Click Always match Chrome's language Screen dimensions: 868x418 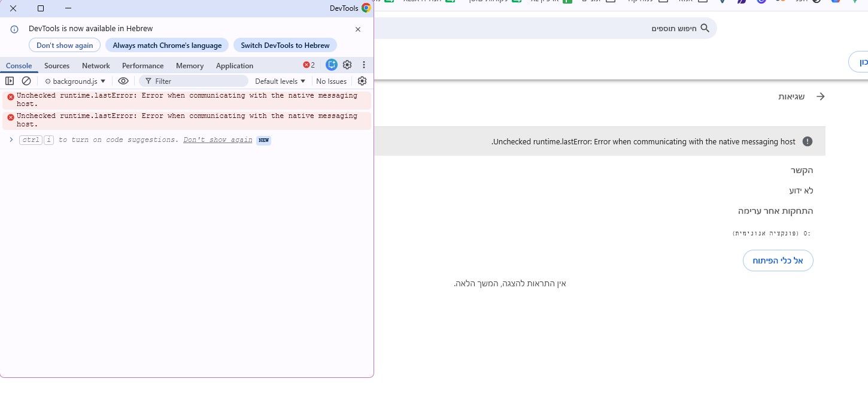pyautogui.click(x=167, y=45)
